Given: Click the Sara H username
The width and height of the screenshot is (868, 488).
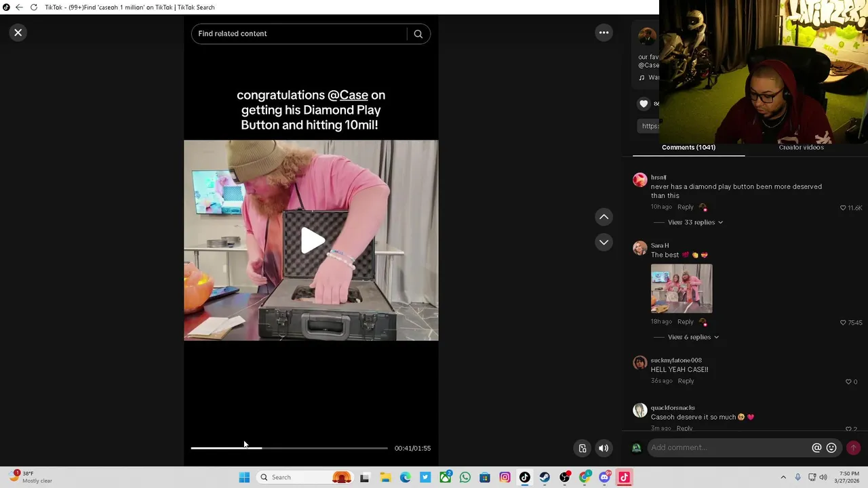Looking at the screenshot, I should tap(660, 245).
